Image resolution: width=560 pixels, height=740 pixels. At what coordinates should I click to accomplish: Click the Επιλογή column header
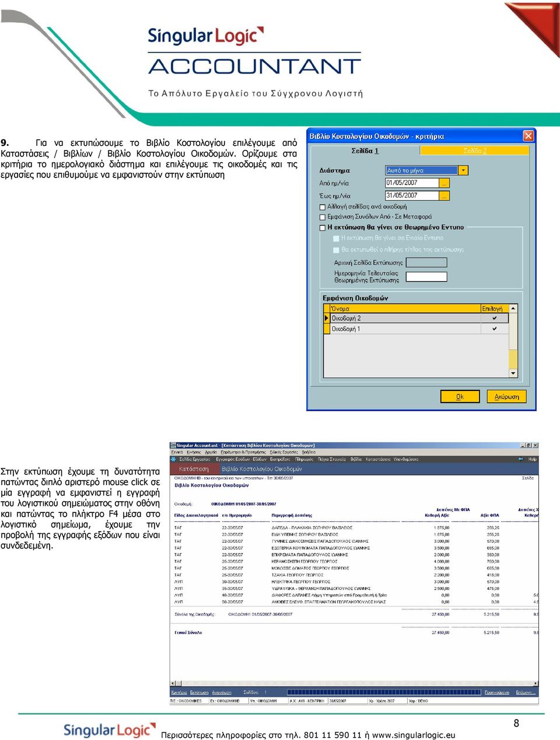click(494, 308)
